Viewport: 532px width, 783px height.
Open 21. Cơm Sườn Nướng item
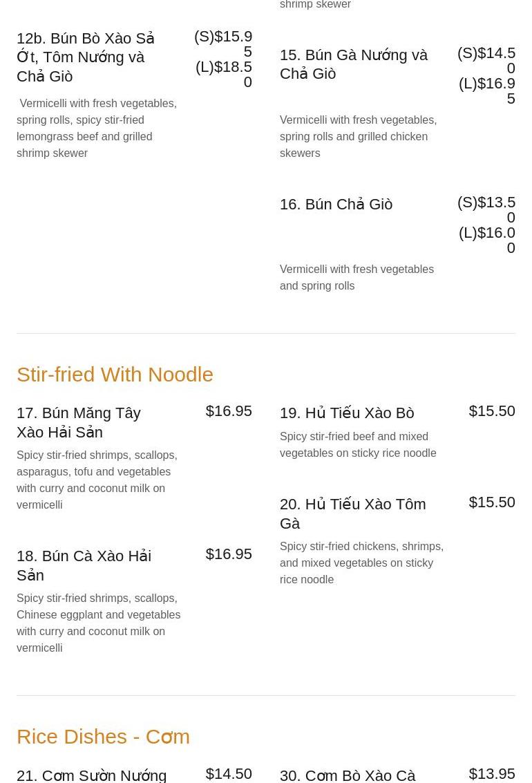[92, 775]
